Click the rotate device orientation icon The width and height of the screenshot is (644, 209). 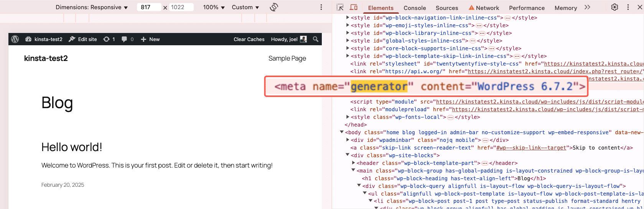click(274, 7)
